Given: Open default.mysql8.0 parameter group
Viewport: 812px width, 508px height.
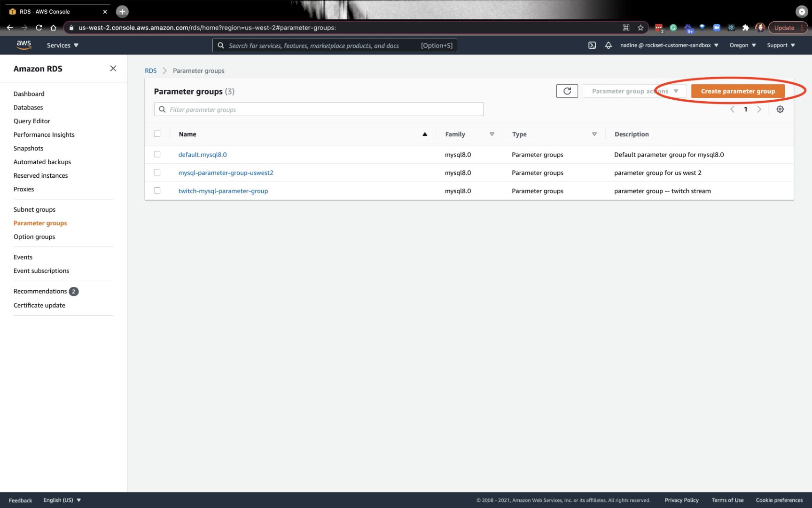Looking at the screenshot, I should tap(203, 154).
